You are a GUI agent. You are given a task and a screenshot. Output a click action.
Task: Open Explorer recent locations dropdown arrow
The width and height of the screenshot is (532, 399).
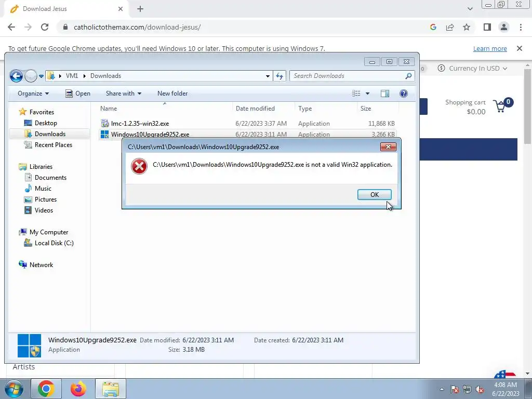pos(41,76)
